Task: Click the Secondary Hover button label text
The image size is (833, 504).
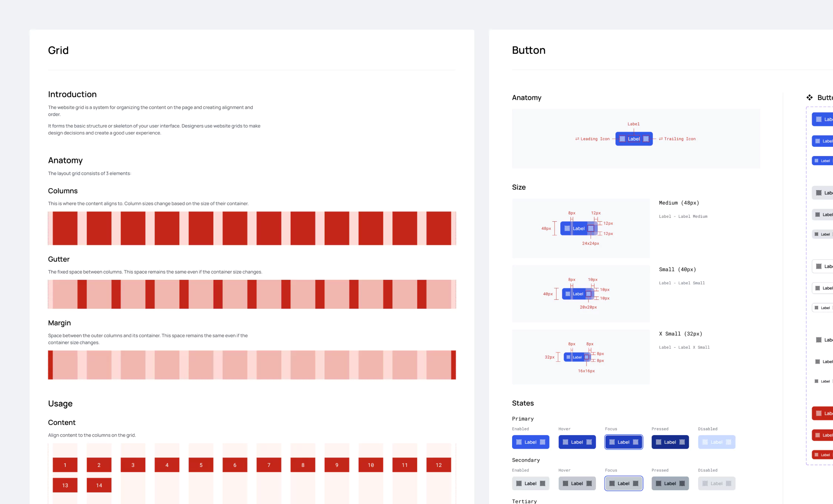Action: point(577,484)
